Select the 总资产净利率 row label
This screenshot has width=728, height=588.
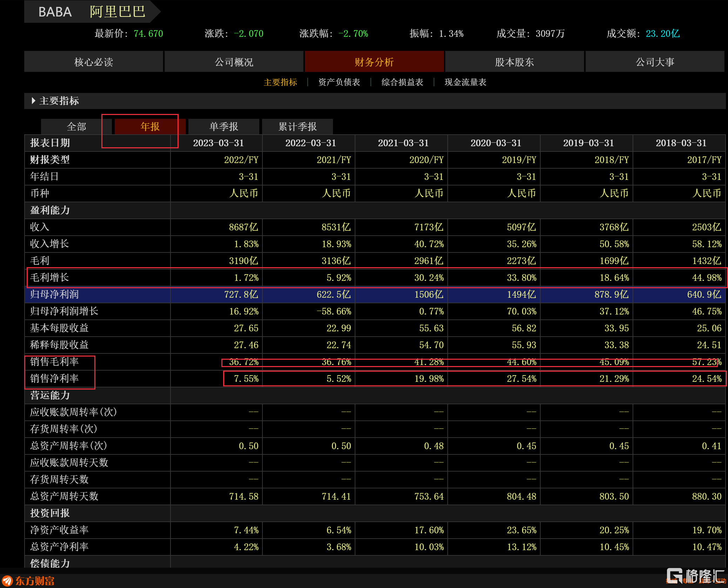click(59, 547)
